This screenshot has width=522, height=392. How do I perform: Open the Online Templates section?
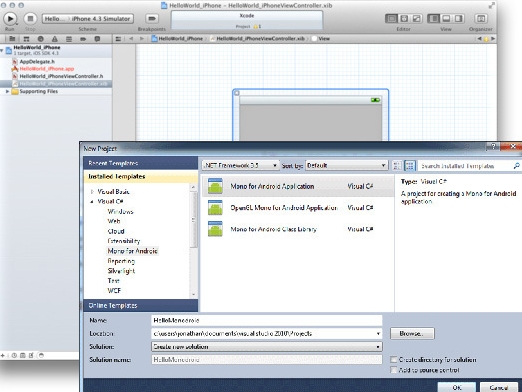click(141, 305)
